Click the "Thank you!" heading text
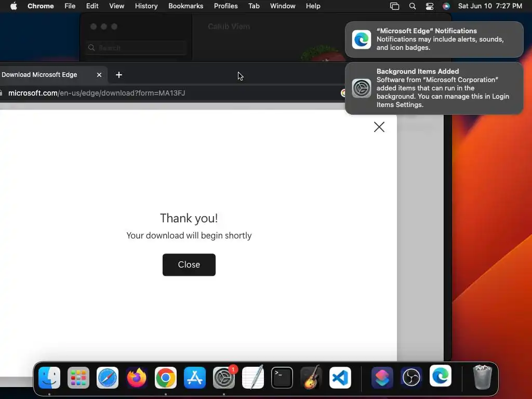Screen dimensions: 532x399 pyautogui.click(x=189, y=218)
